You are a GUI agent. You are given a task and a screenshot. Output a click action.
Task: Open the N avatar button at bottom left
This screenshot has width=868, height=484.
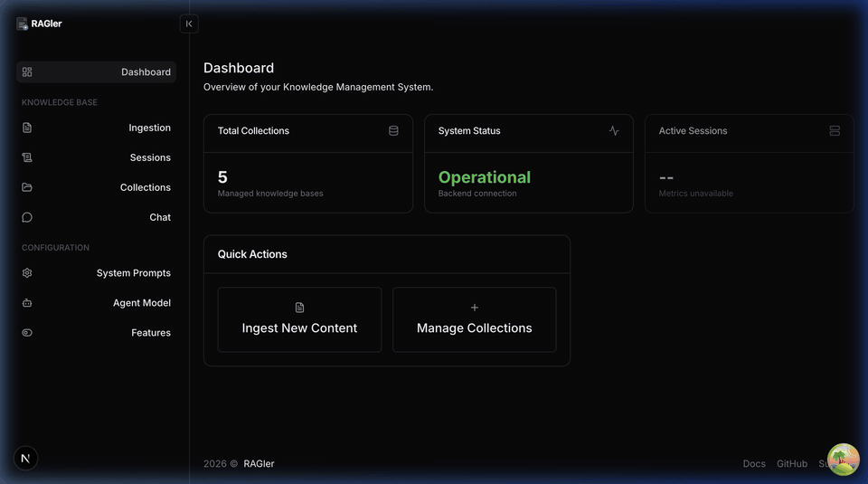[x=25, y=459]
